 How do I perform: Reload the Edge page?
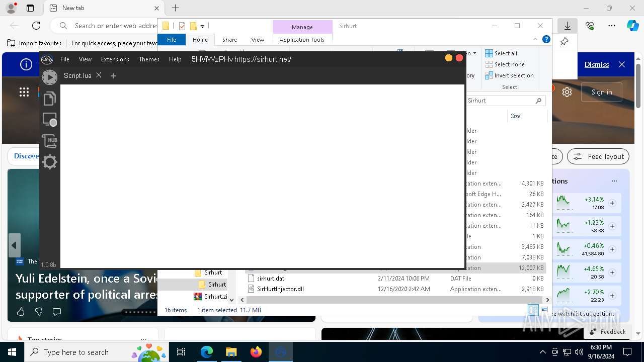point(36,26)
